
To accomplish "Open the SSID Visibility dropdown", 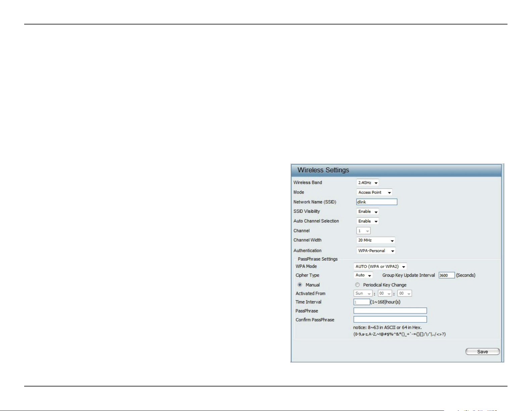I will pyautogui.click(x=368, y=212).
